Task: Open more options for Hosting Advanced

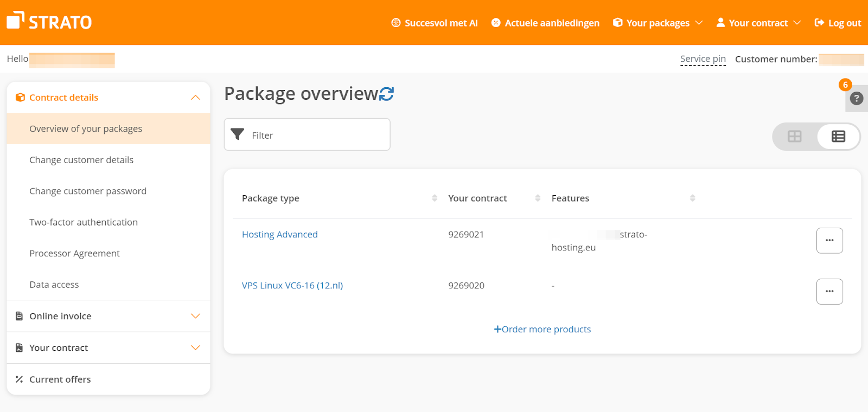Action: (x=829, y=240)
